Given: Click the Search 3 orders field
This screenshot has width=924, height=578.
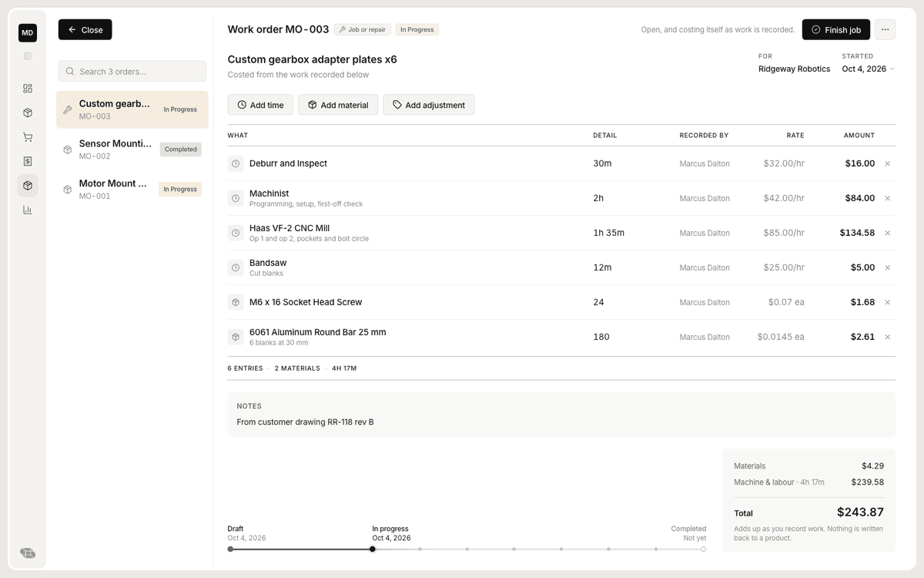Looking at the screenshot, I should point(132,72).
